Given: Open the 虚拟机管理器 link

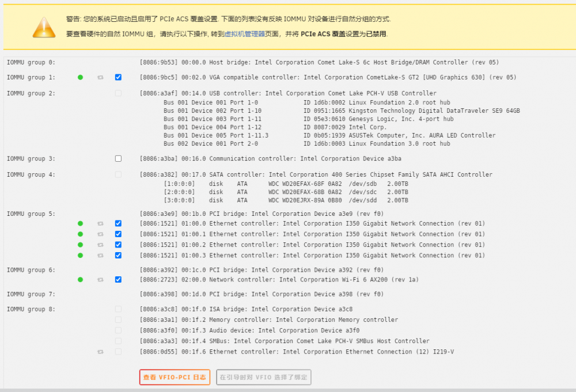Looking at the screenshot, I should [245, 34].
